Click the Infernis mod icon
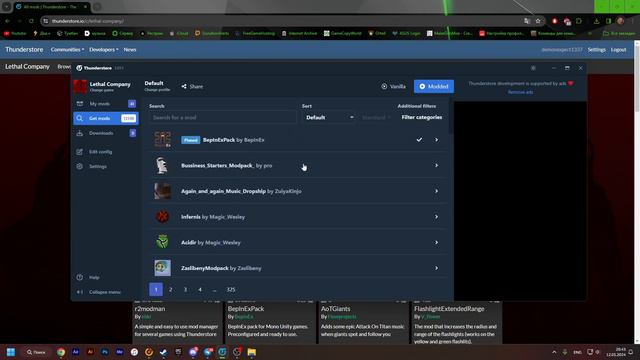The width and height of the screenshot is (640, 360). point(162,217)
